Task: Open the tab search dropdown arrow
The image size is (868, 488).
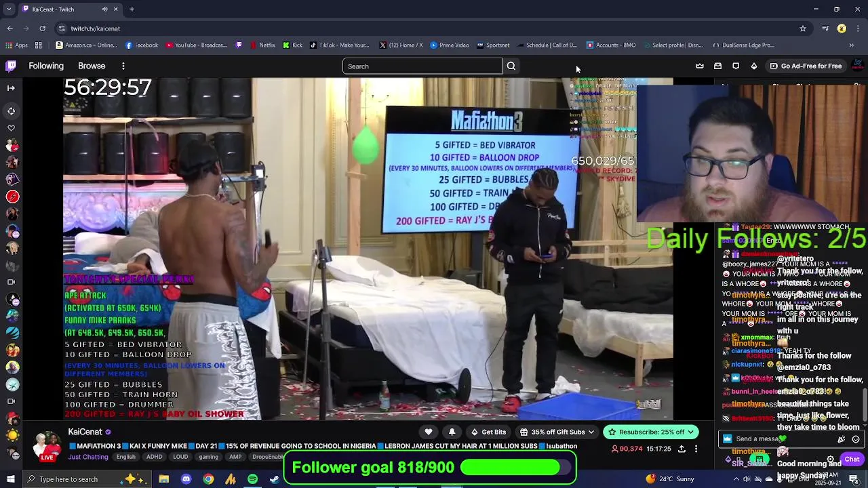Action: (9, 9)
